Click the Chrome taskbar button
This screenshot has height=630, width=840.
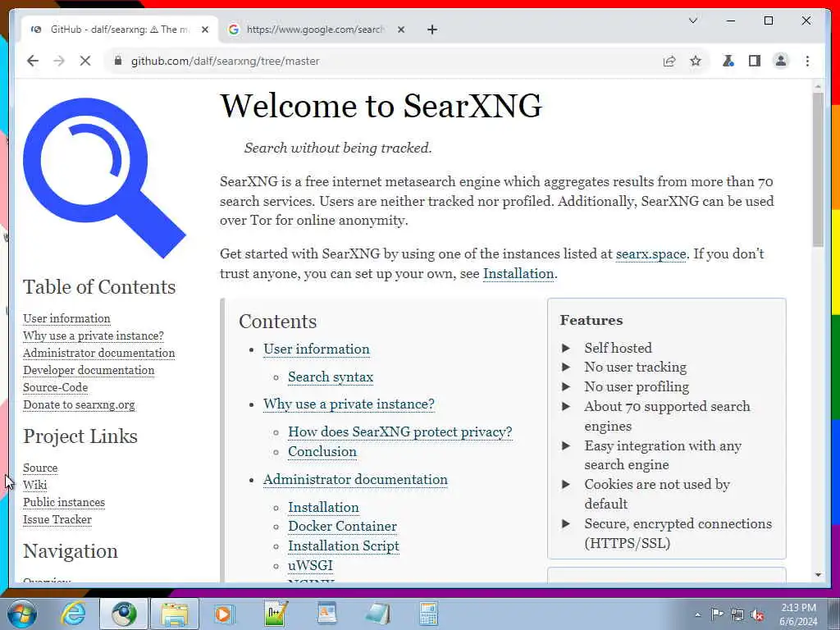(x=124, y=614)
